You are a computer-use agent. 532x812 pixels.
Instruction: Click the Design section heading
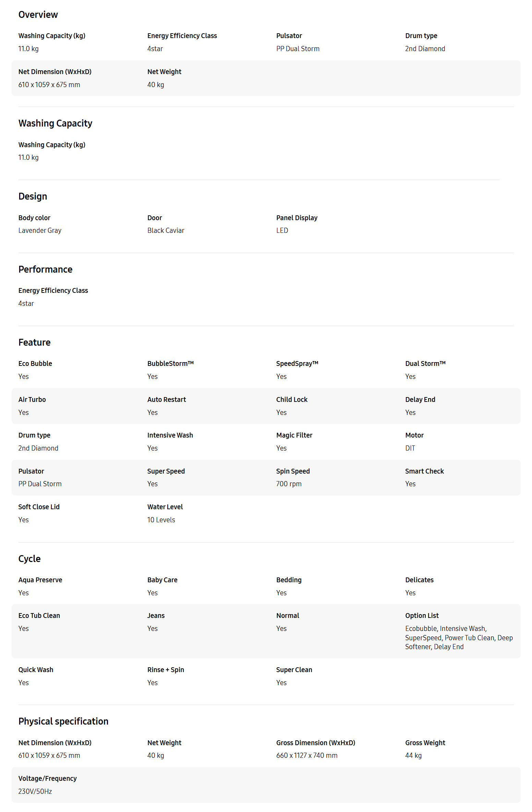coord(33,196)
